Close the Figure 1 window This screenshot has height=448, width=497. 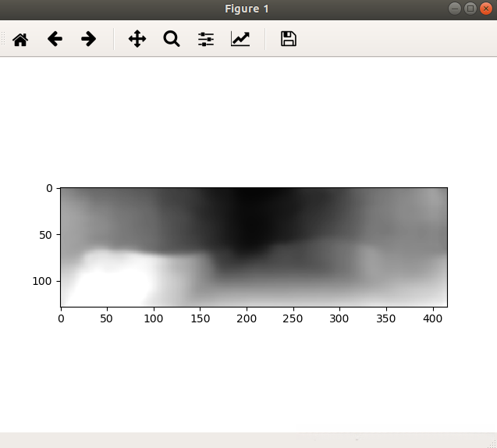click(x=486, y=9)
